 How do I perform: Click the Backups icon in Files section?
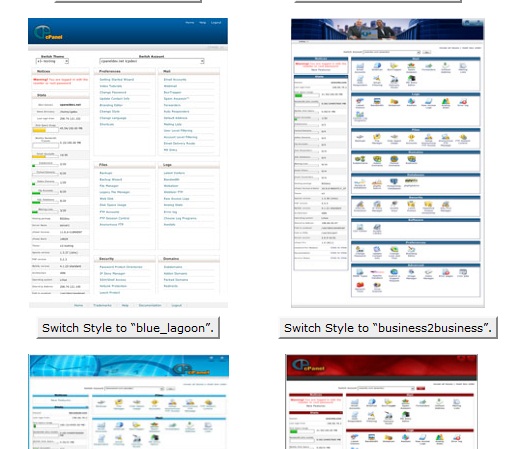click(360, 138)
